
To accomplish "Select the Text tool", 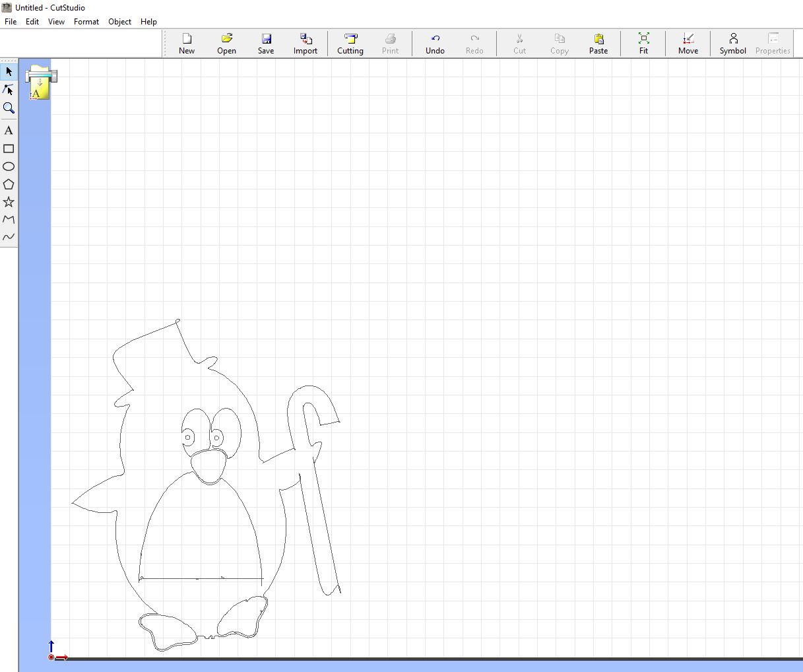I will 9,131.
